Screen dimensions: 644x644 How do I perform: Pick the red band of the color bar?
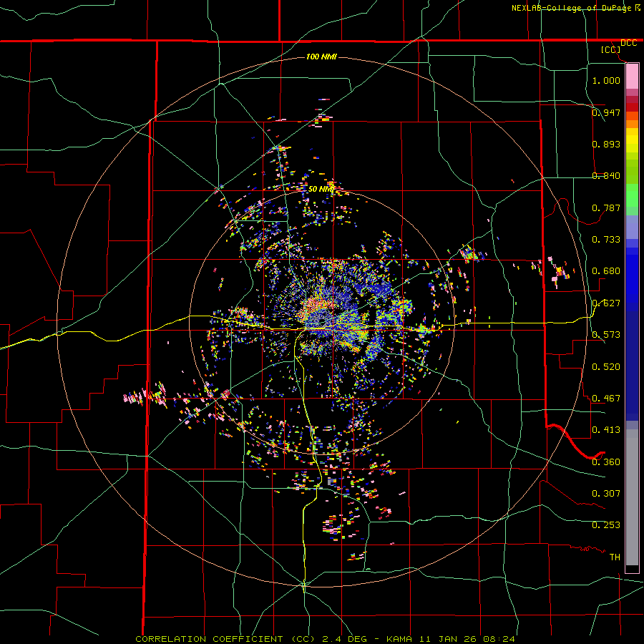coord(632,107)
